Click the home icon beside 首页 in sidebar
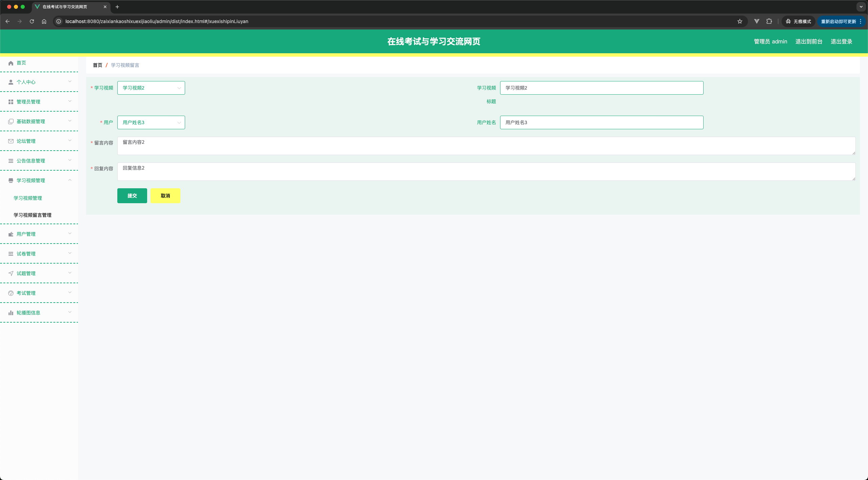 [x=11, y=63]
